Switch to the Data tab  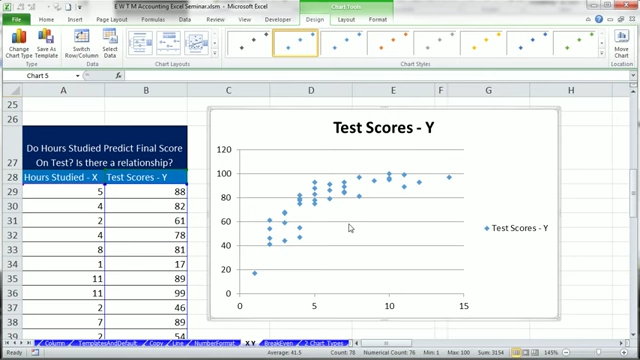pyautogui.click(x=184, y=20)
